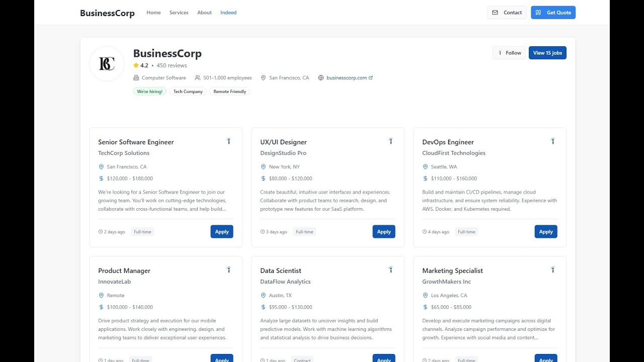Click DesignStudio Pro company name
The width and height of the screenshot is (644, 362).
click(283, 153)
